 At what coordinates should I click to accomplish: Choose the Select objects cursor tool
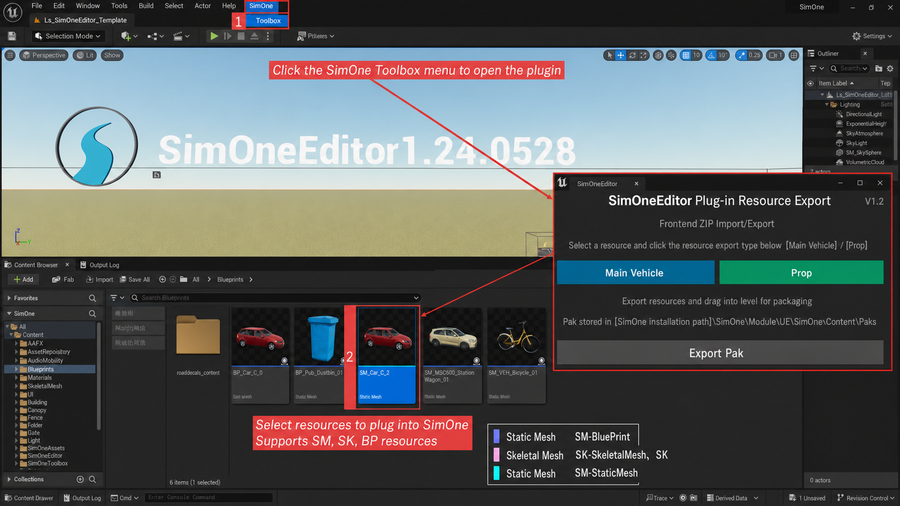[609, 55]
